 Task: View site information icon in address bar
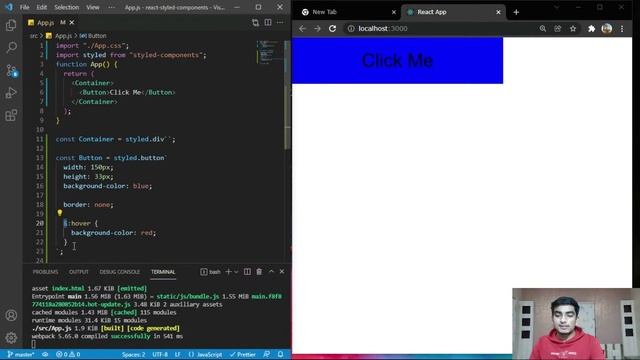(351, 29)
